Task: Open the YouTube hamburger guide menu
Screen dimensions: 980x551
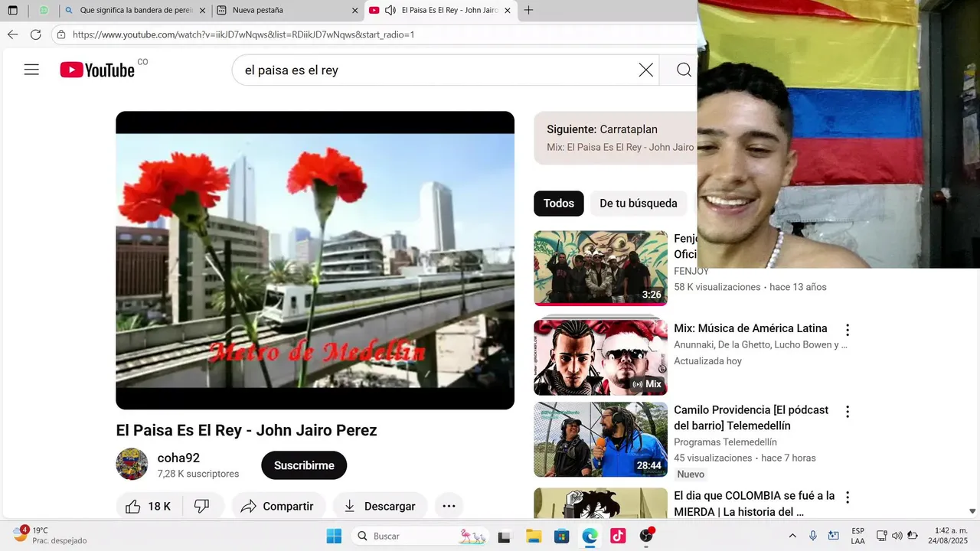Action: [x=31, y=70]
